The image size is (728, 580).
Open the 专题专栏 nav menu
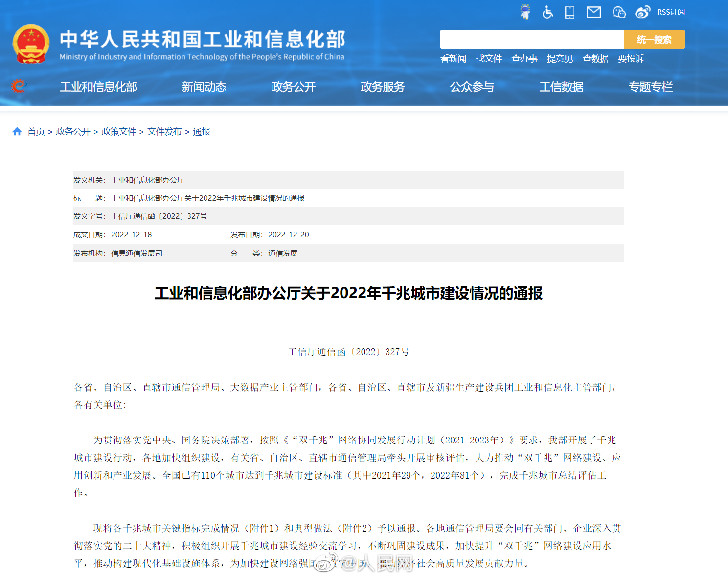point(651,87)
